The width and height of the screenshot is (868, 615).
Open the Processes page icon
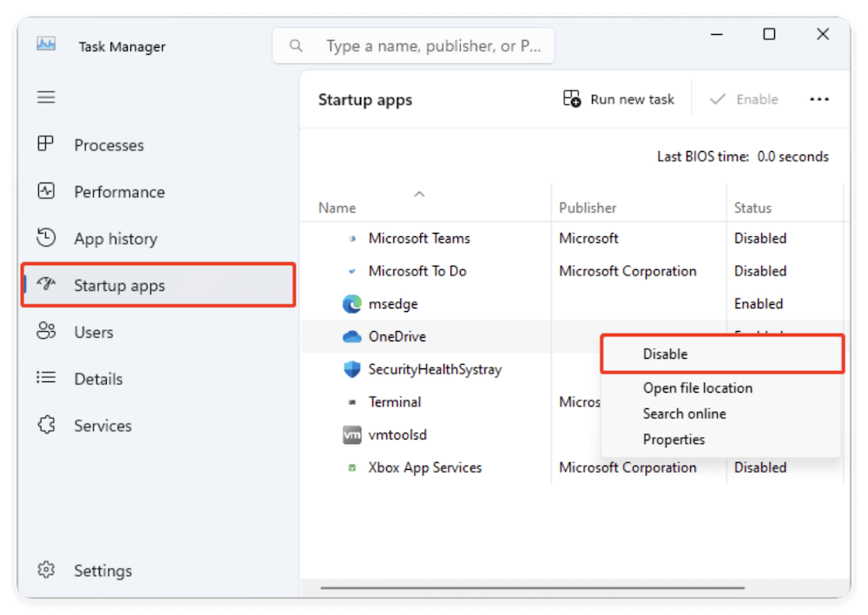pyautogui.click(x=46, y=145)
